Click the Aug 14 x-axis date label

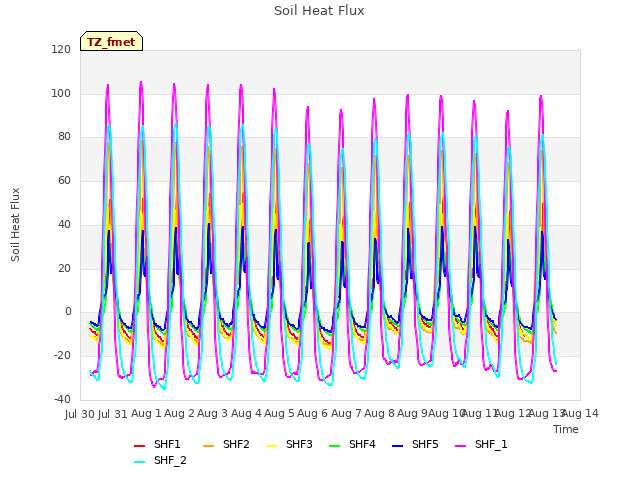click(x=580, y=413)
